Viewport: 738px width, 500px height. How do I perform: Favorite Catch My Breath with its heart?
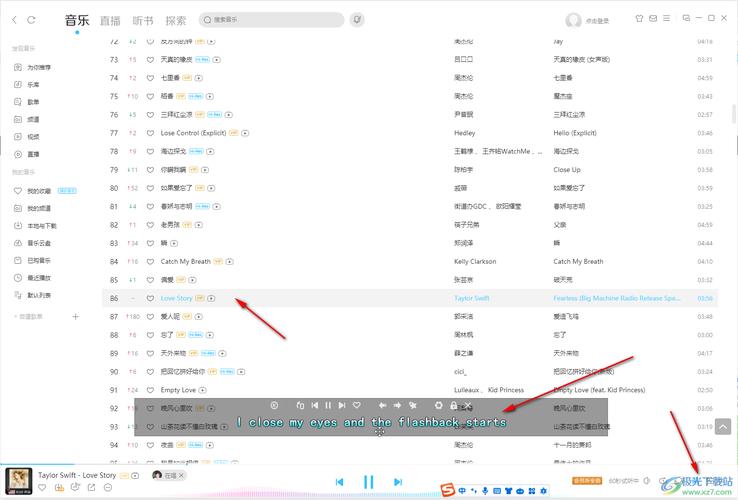coord(150,262)
